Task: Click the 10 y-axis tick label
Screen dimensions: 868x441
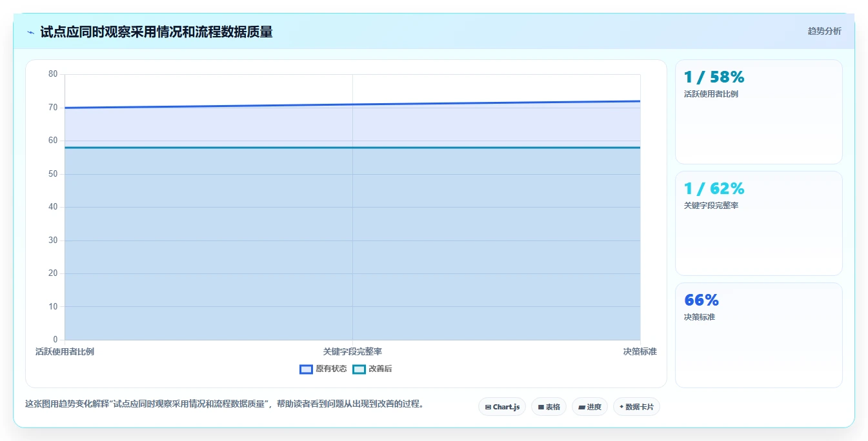Action: click(53, 307)
